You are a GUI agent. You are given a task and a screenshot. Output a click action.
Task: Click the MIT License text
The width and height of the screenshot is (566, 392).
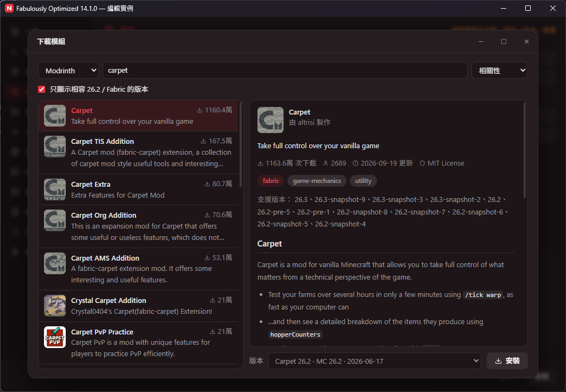(446, 163)
